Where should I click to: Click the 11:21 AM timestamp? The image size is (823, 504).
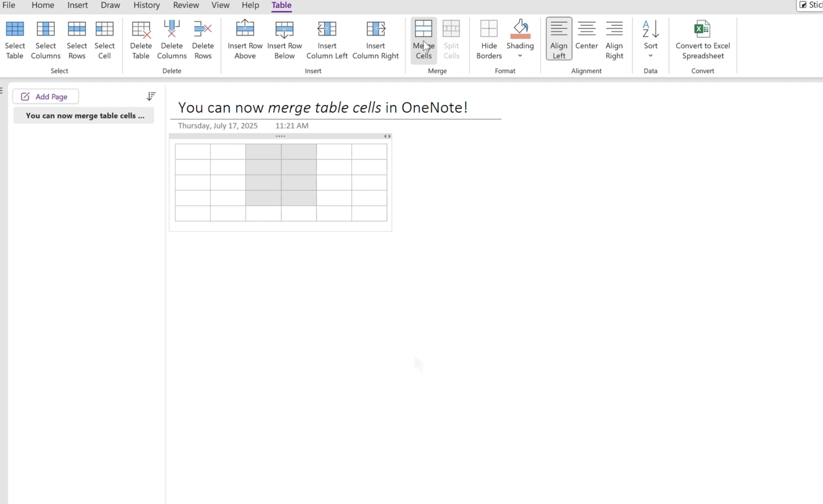click(292, 126)
